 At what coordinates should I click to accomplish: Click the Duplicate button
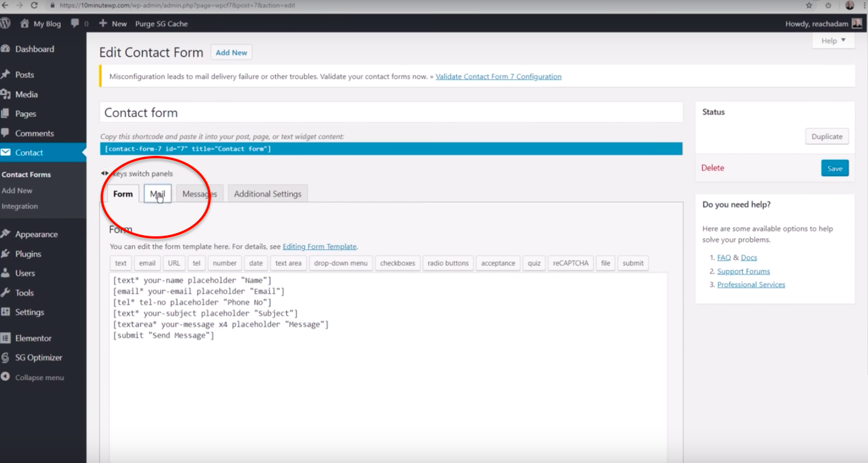coord(827,136)
